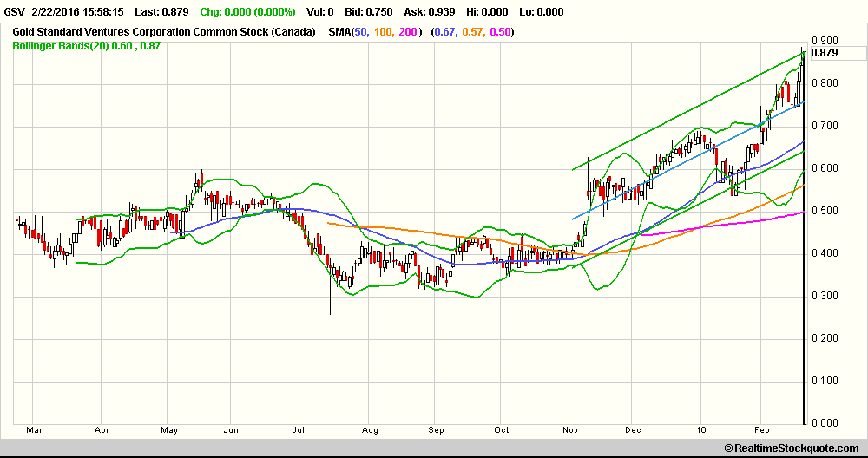Click the 0.100 price axis label
This screenshot has height=458, width=868.
pos(824,381)
